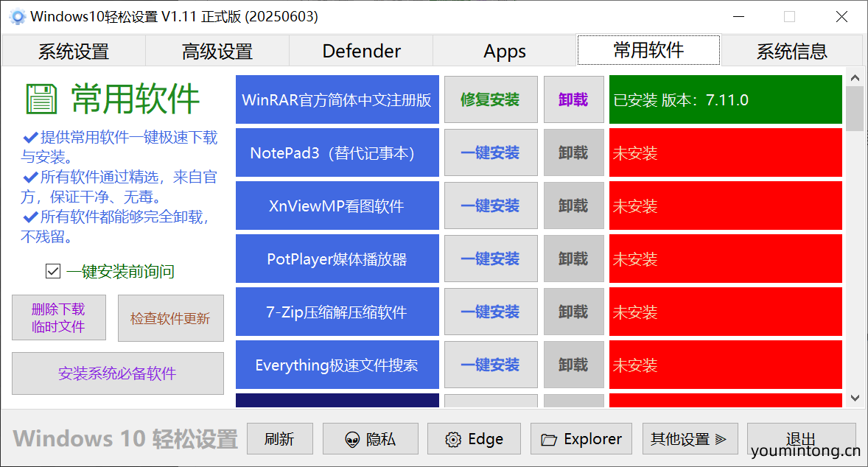This screenshot has height=467, width=868.
Task: Minimize the Windows10轻松设置 window
Action: click(738, 17)
